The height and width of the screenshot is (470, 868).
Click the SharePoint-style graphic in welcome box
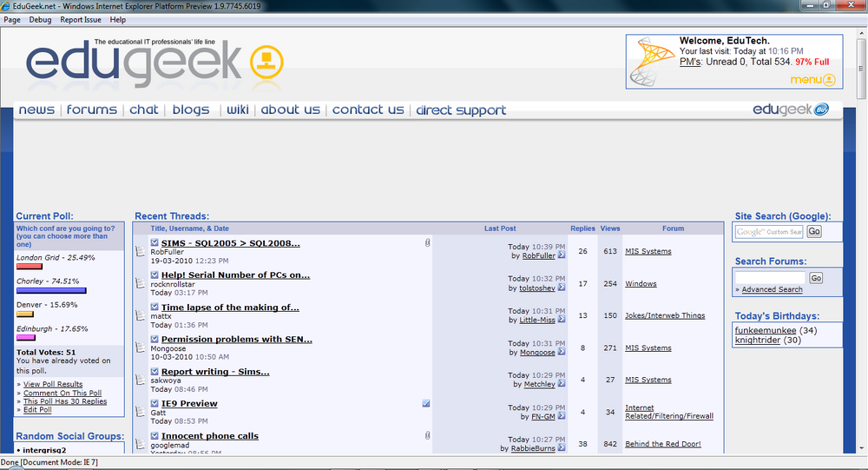tap(652, 62)
